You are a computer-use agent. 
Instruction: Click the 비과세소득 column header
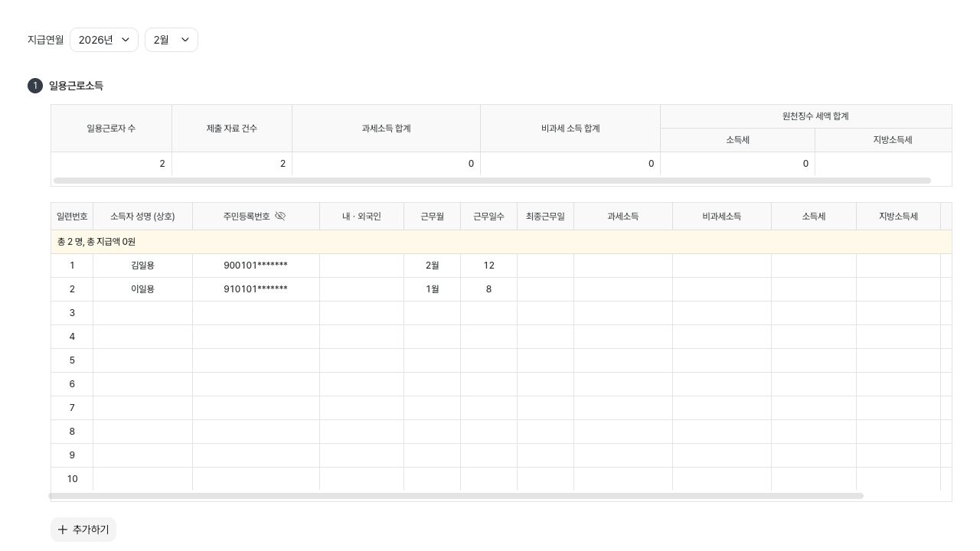(x=722, y=217)
